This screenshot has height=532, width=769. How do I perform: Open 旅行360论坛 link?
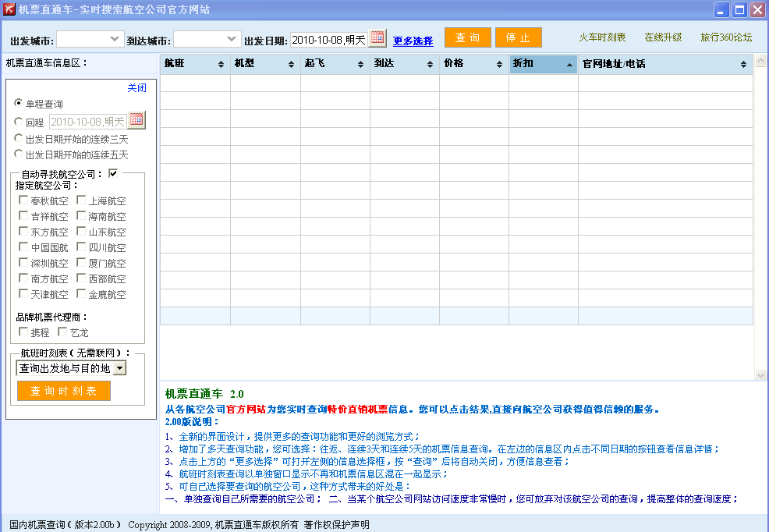726,37
